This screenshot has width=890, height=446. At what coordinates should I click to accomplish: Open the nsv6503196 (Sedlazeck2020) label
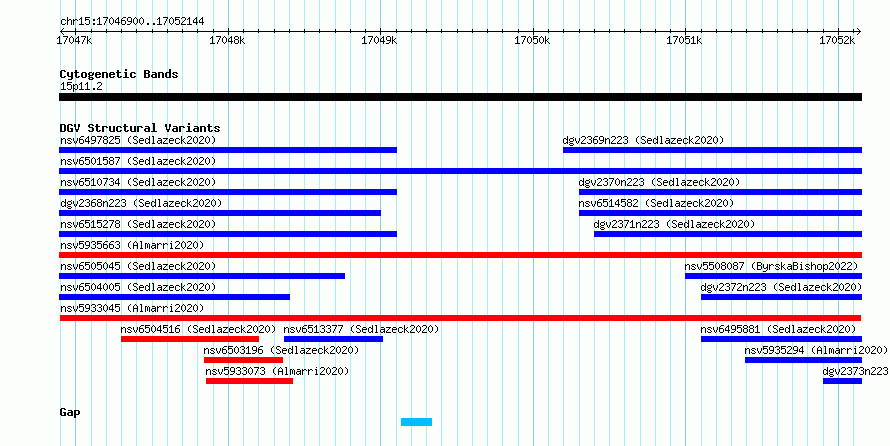pyautogui.click(x=282, y=350)
